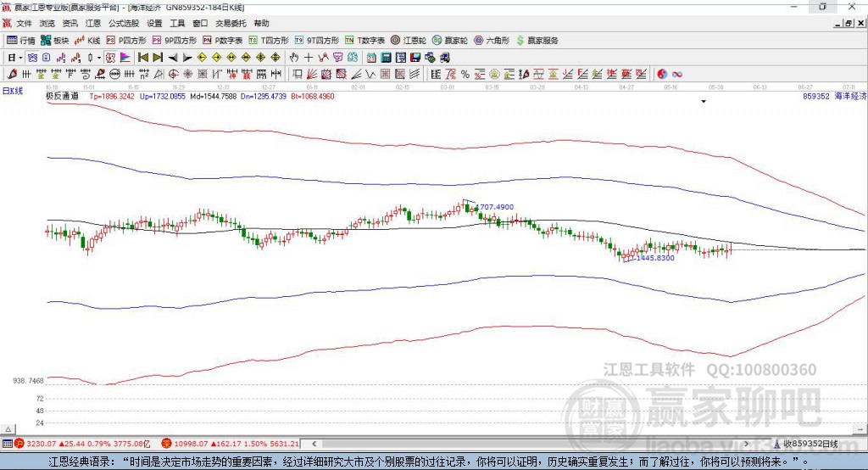The width and height of the screenshot is (868, 470).
Task: Move chart right with black arrow
Action: click(187, 58)
